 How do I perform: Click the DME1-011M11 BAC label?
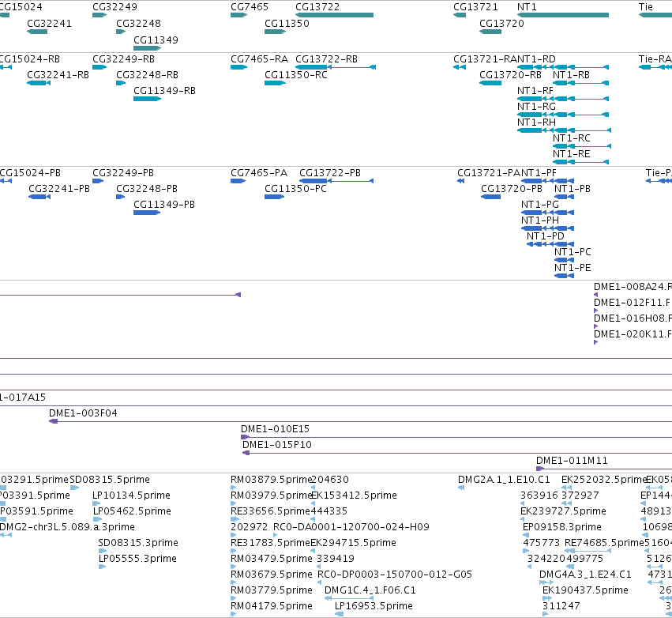coord(573,461)
